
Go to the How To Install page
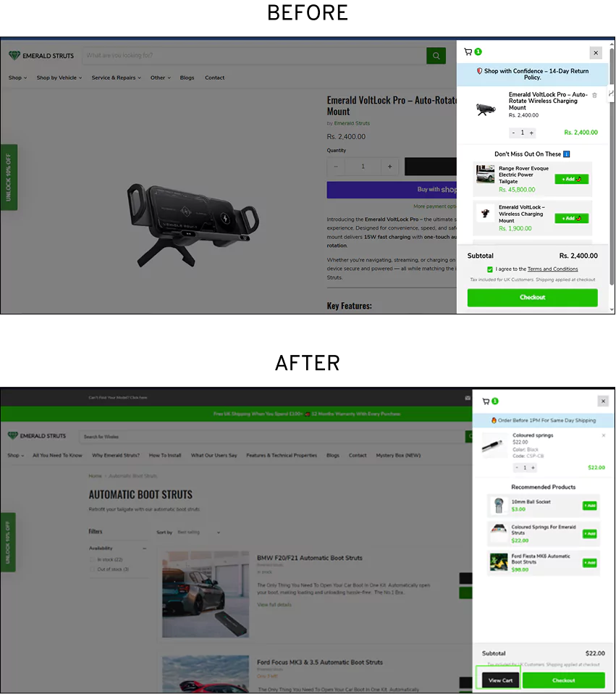[x=164, y=456]
